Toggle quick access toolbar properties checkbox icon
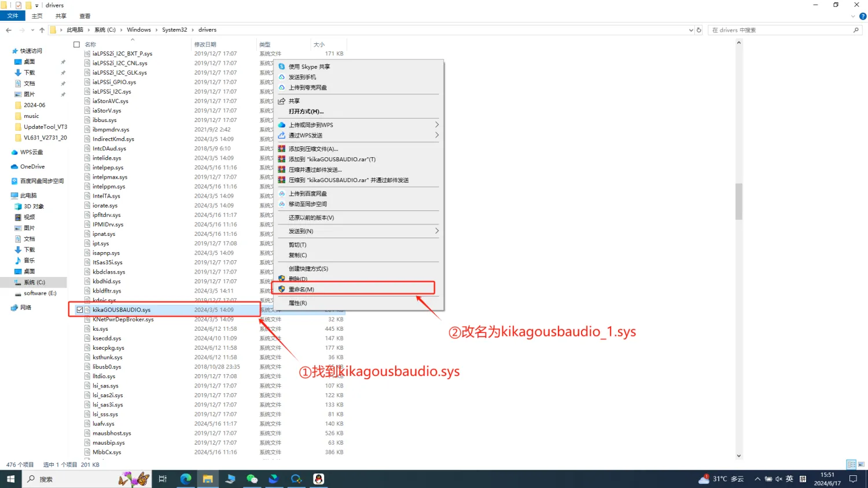 click(x=18, y=5)
